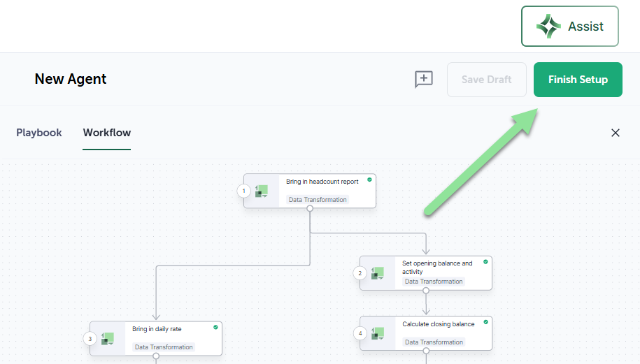Close the workflow panel with the X
The image size is (640, 364).
tap(616, 133)
